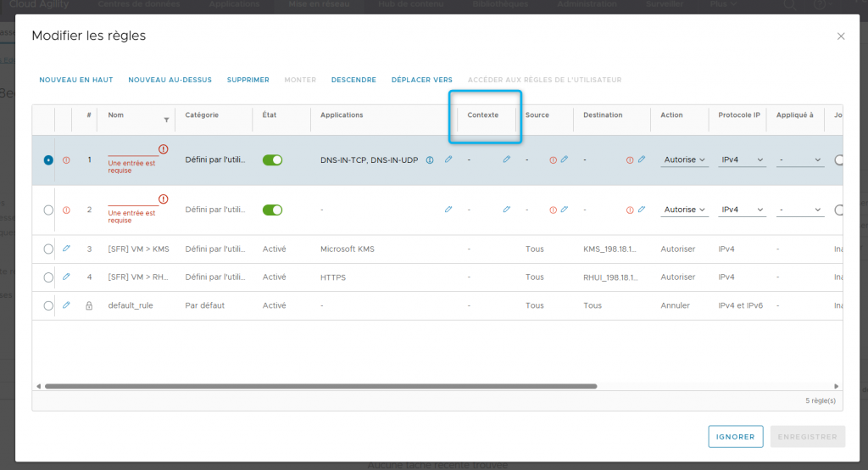Click filter icon in Nom column header
The image size is (868, 470).
[x=166, y=120]
